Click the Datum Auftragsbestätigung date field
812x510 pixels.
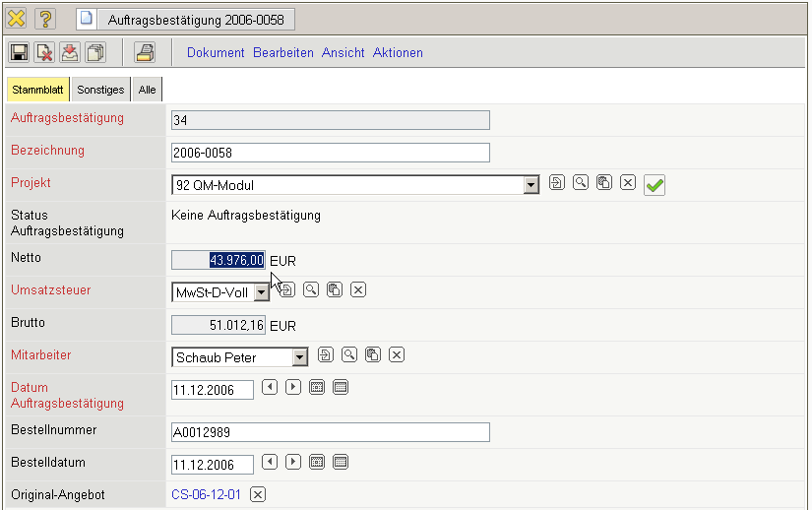point(213,390)
